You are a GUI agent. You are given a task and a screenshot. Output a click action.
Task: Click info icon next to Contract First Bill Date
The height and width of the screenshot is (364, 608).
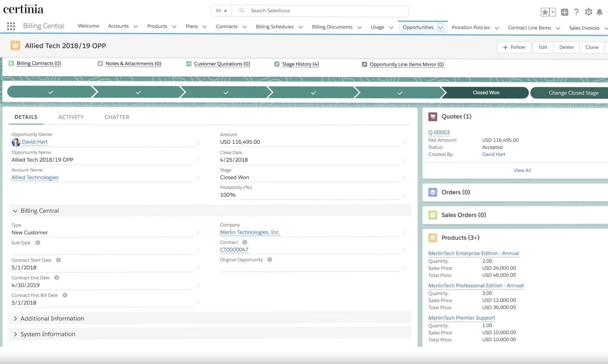point(65,295)
